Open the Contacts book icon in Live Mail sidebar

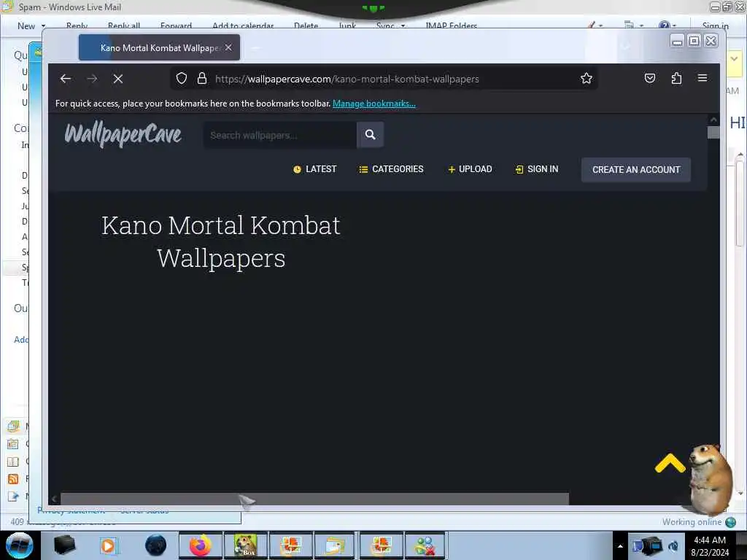13,462
